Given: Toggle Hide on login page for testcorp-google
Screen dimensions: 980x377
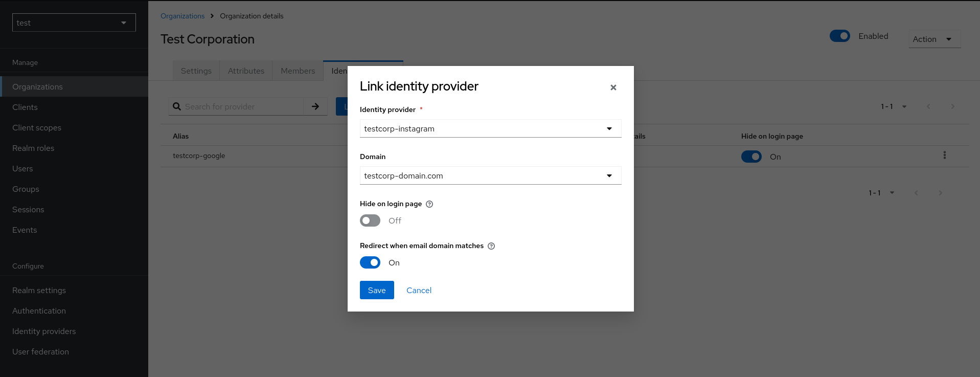Looking at the screenshot, I should 751,157.
